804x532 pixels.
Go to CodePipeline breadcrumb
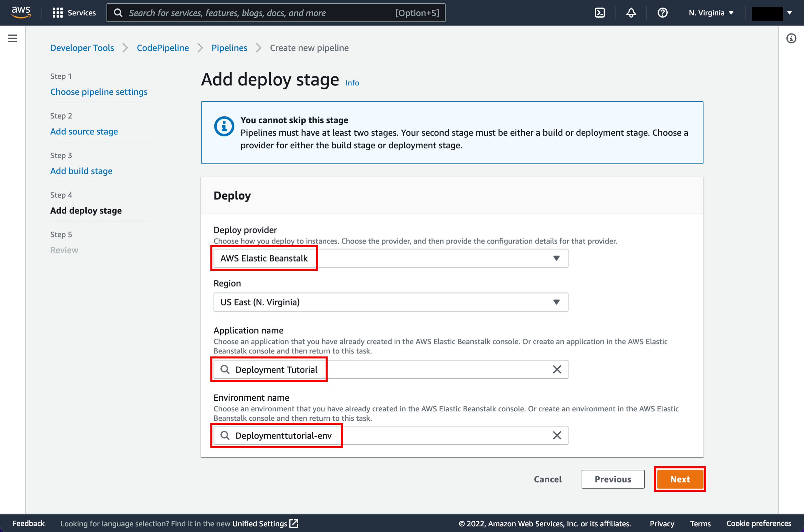pos(163,48)
